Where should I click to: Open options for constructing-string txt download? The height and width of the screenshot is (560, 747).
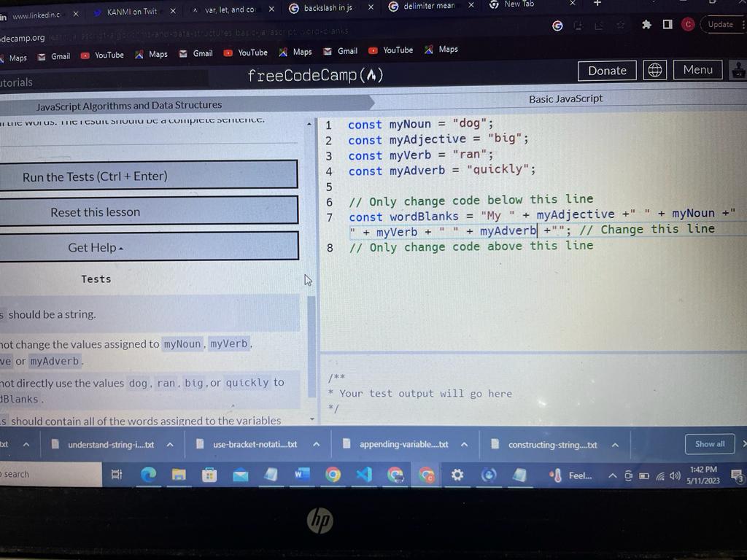coord(615,446)
